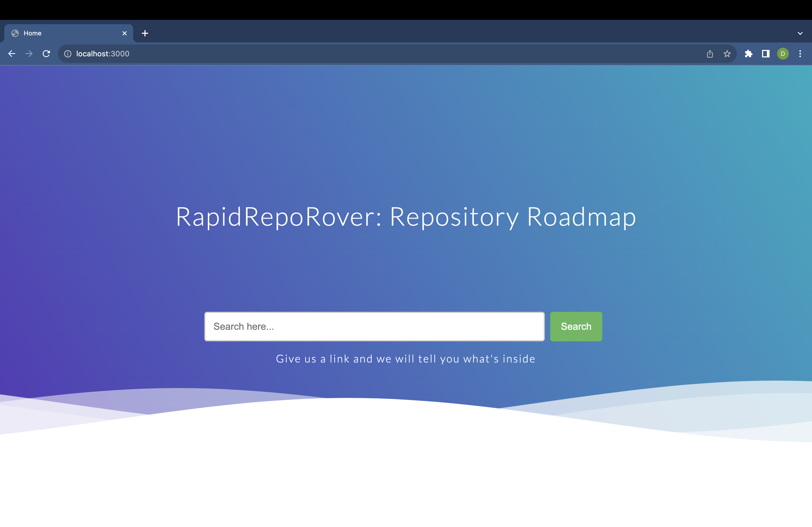Screen dimensions: 812x527
Task: Open the tab search chevron
Action: click(x=800, y=33)
